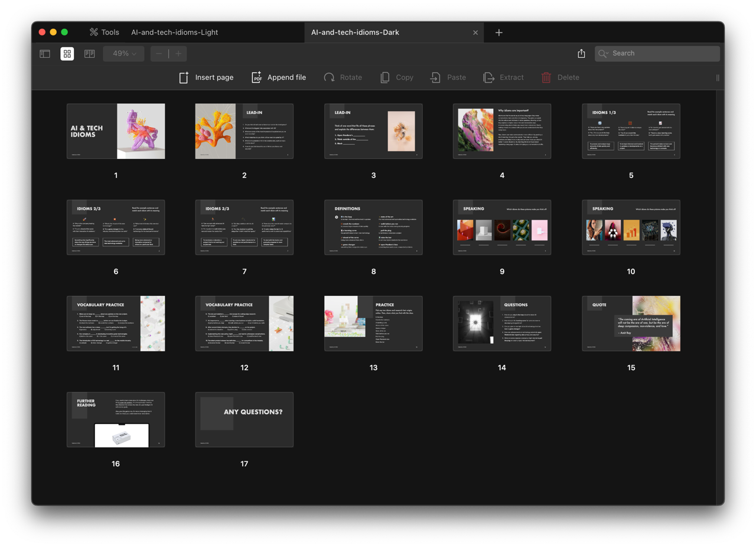Click the Extract button
756x547 pixels.
(504, 77)
